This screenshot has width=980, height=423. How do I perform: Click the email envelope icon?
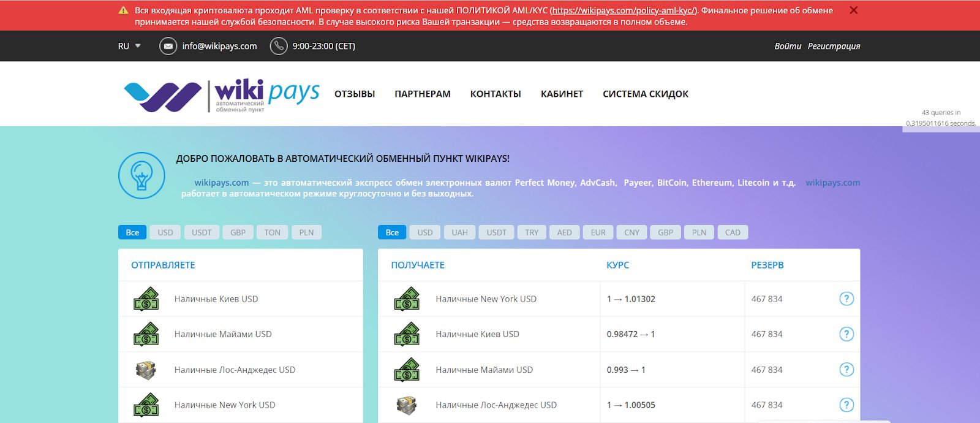coord(168,46)
